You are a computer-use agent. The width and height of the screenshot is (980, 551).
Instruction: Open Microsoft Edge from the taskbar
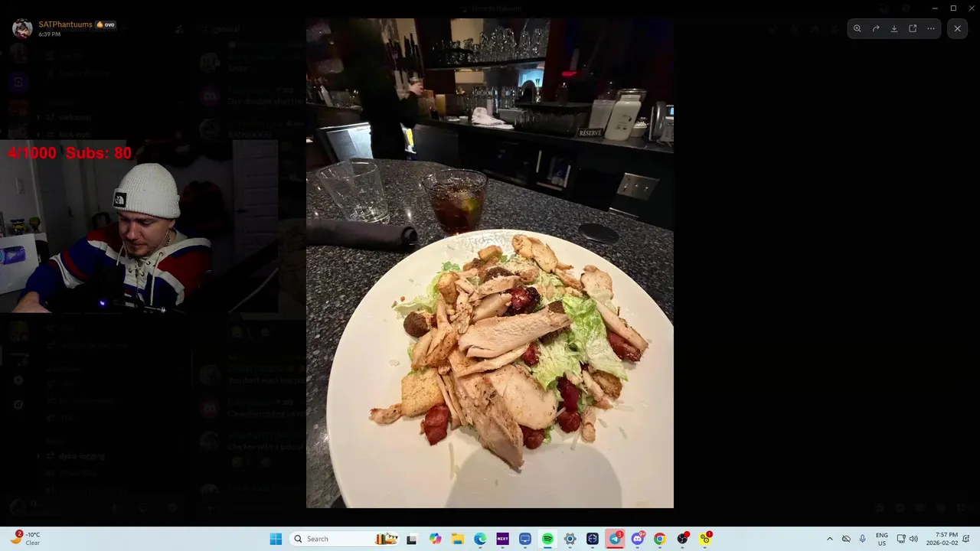[480, 539]
